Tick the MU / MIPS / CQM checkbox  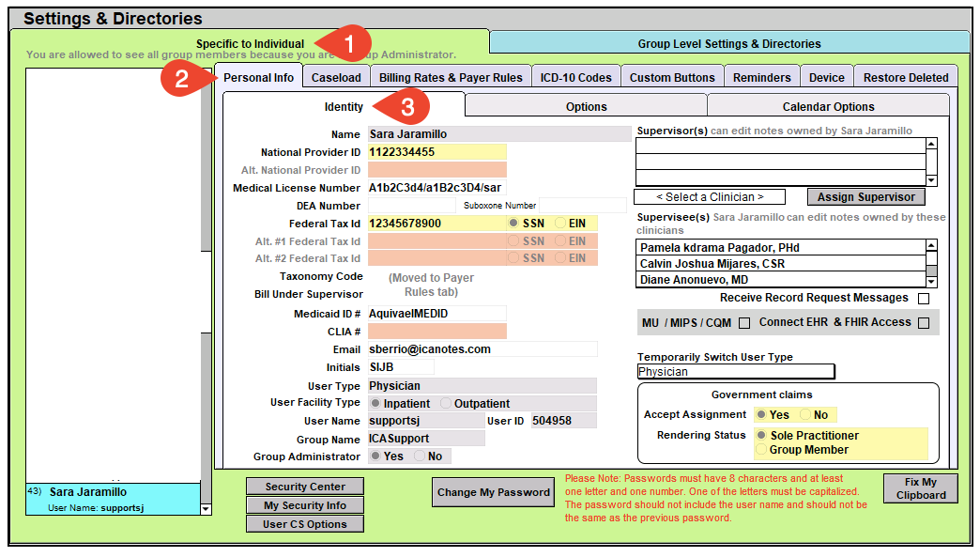pos(744,323)
